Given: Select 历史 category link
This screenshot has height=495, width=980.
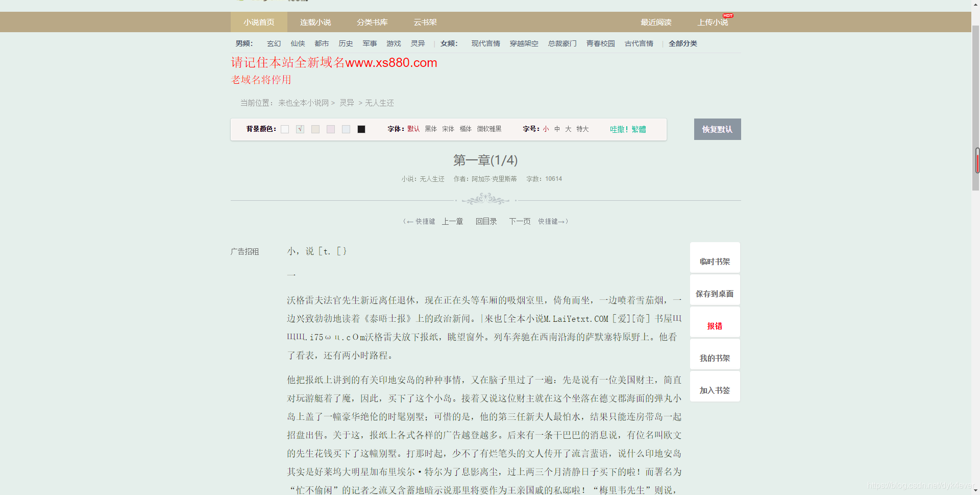Looking at the screenshot, I should pos(346,43).
